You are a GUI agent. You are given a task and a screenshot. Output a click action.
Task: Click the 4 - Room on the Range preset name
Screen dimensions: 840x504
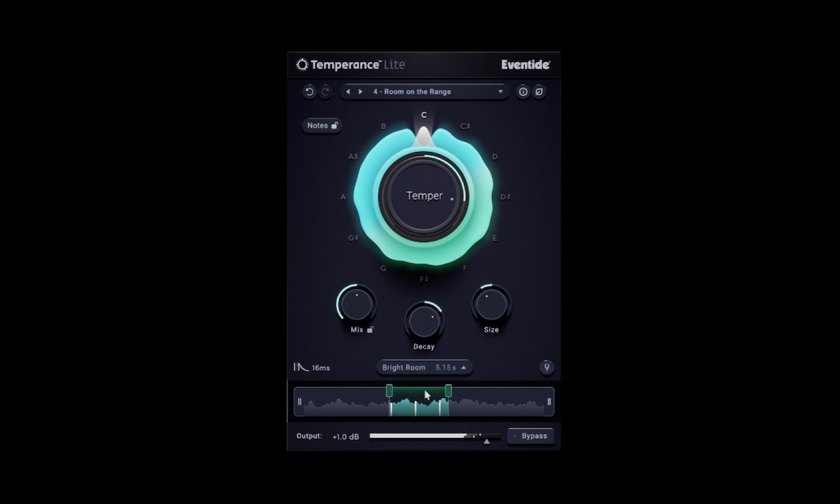click(x=412, y=92)
